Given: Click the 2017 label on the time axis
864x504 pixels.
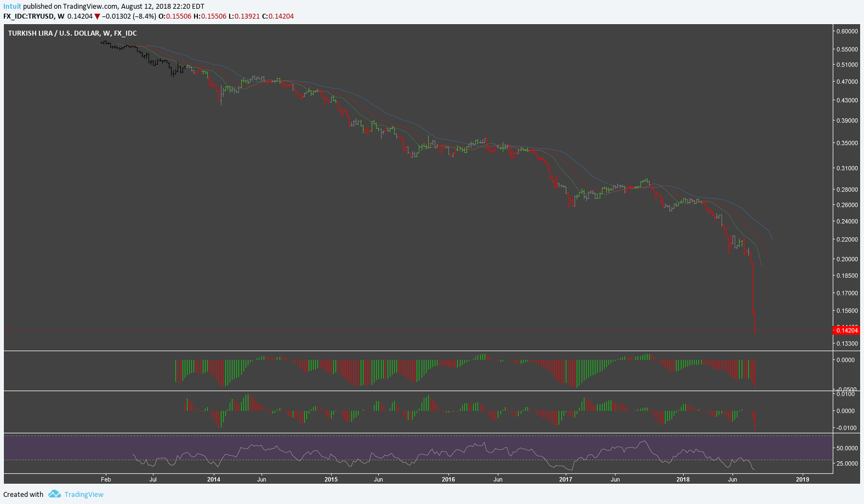Looking at the screenshot, I should point(566,479).
